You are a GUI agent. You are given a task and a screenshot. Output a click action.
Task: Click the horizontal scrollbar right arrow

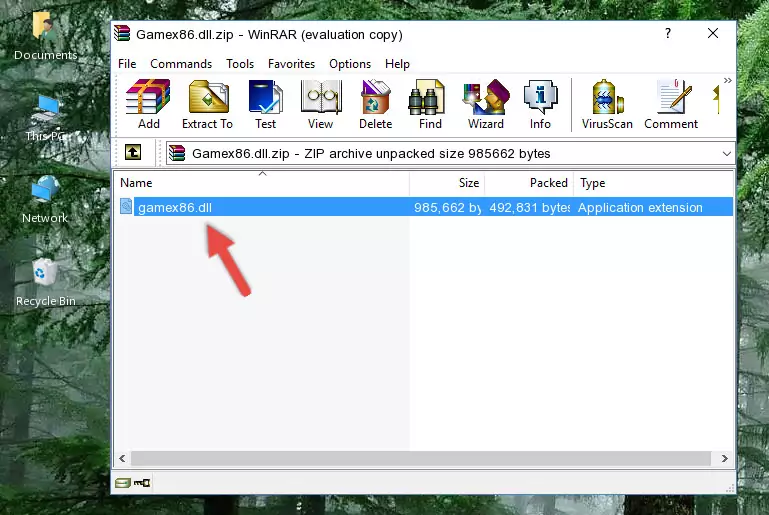click(724, 458)
